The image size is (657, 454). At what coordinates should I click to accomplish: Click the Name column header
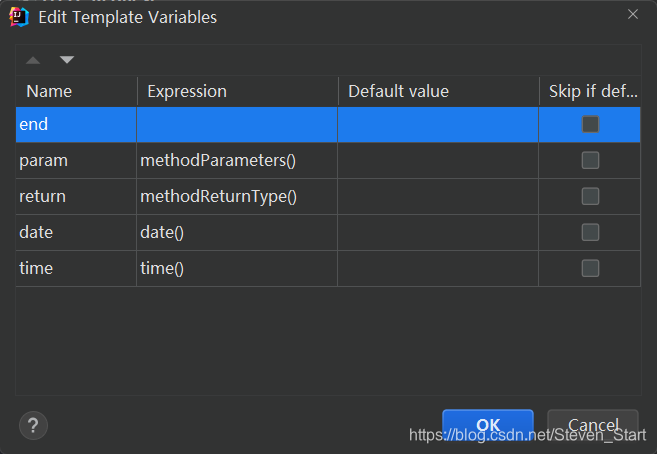coord(77,91)
